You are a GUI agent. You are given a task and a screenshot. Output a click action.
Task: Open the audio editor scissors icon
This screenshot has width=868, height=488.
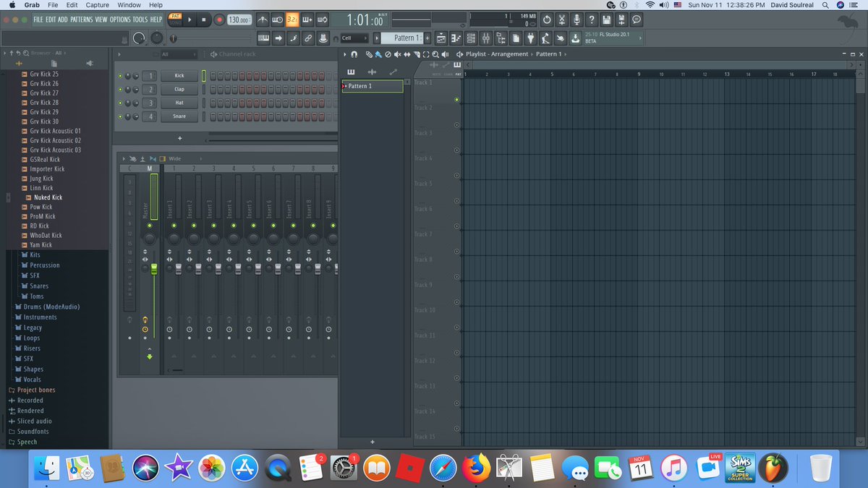tap(561, 20)
